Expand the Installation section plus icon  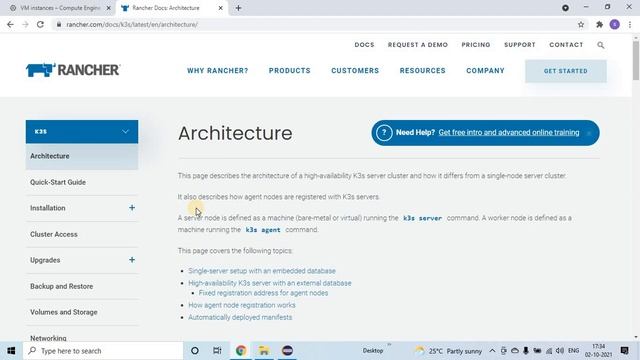pos(132,208)
